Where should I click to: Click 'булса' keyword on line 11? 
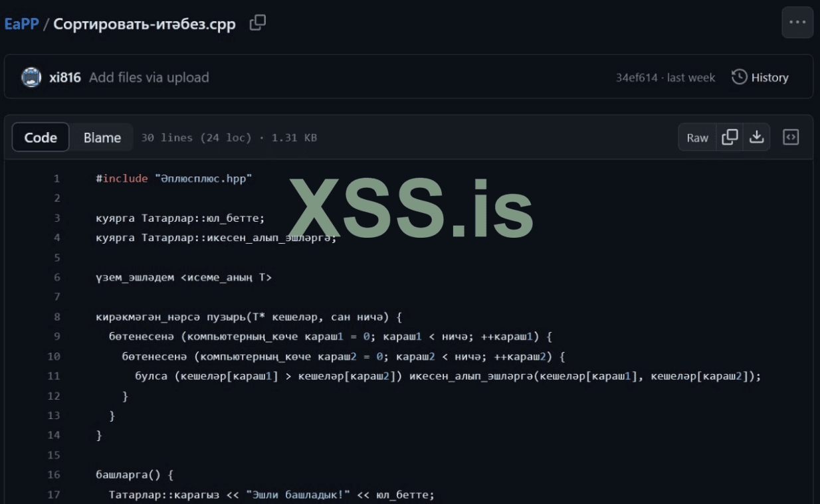(152, 376)
